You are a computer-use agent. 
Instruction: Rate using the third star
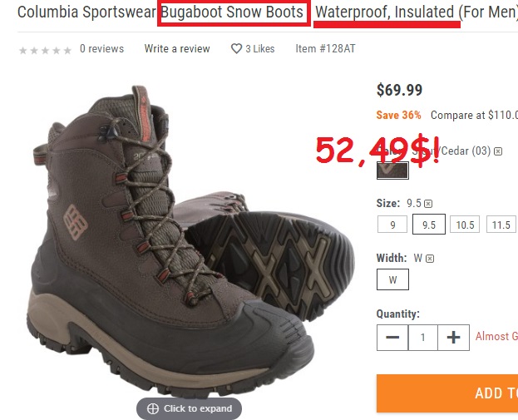click(x=45, y=51)
